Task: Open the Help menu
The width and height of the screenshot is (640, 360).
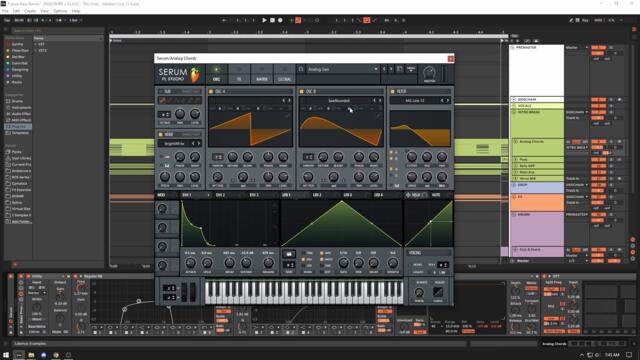Action: (76, 11)
